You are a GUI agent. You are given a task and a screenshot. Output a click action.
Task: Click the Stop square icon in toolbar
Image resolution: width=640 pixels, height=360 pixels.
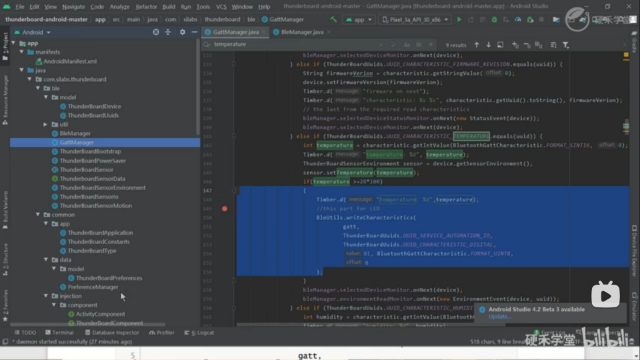click(x=542, y=19)
